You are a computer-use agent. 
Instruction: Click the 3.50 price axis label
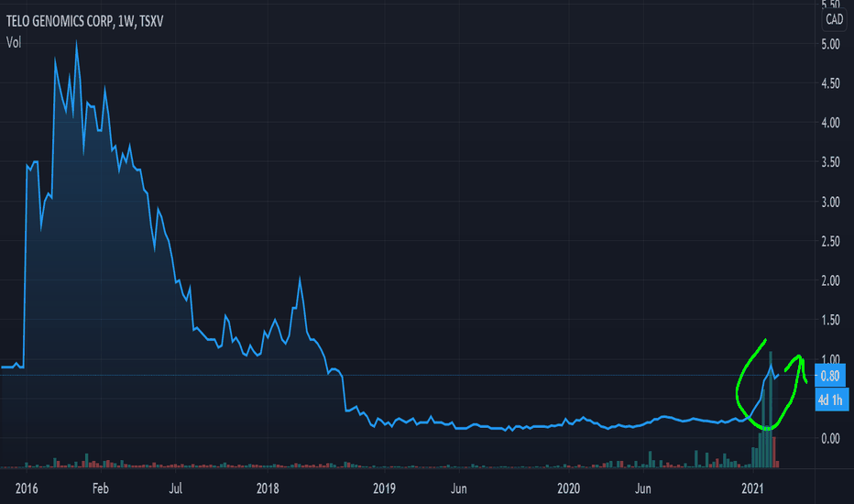pos(830,162)
